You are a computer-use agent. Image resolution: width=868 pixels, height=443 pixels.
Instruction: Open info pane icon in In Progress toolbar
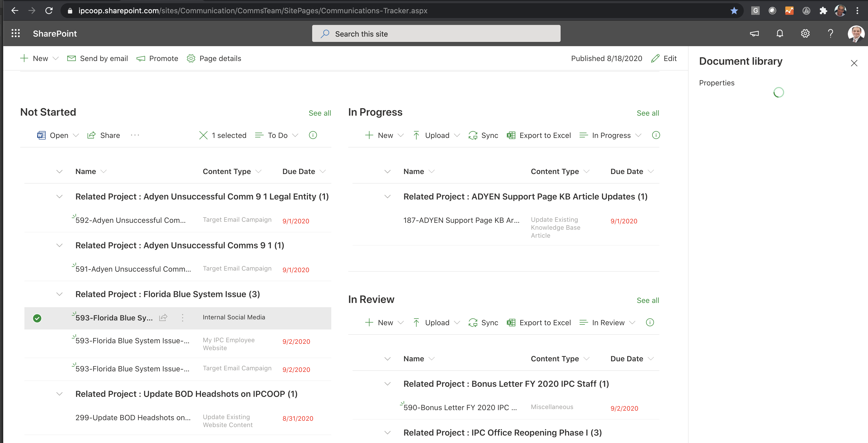[656, 135]
